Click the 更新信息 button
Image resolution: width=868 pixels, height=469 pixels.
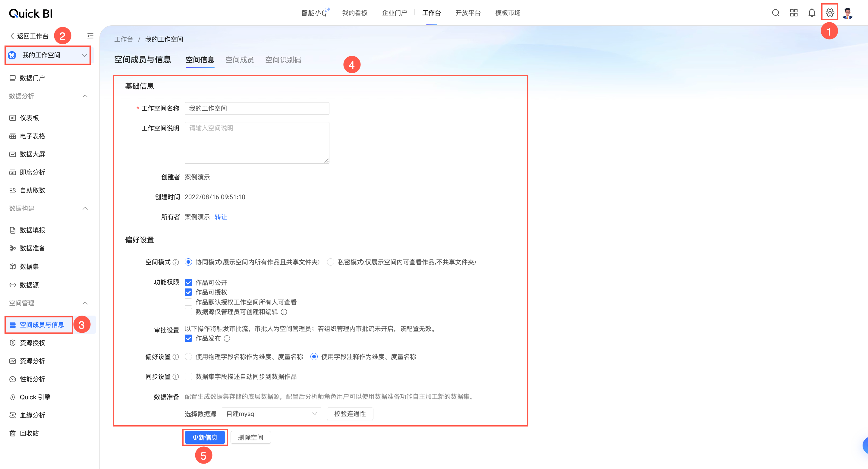tap(205, 437)
